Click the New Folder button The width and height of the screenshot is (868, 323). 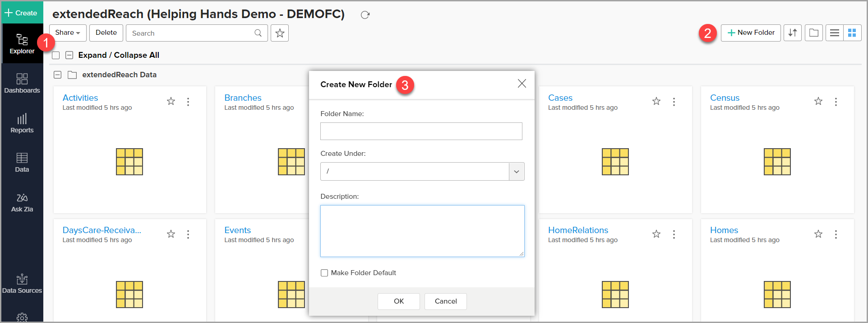751,33
